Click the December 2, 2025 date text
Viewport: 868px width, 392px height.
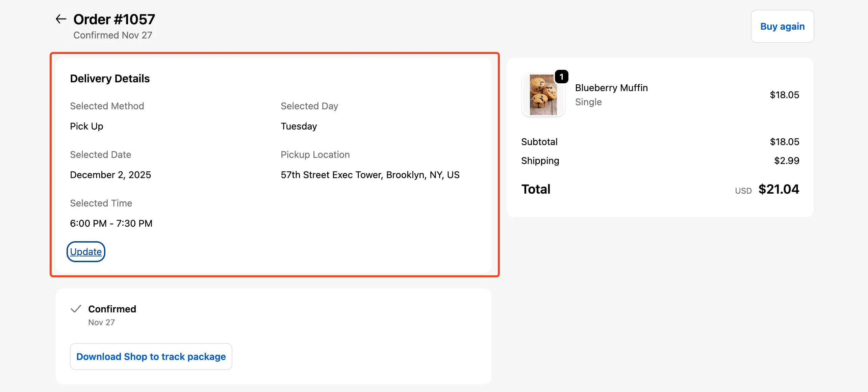[x=110, y=175]
